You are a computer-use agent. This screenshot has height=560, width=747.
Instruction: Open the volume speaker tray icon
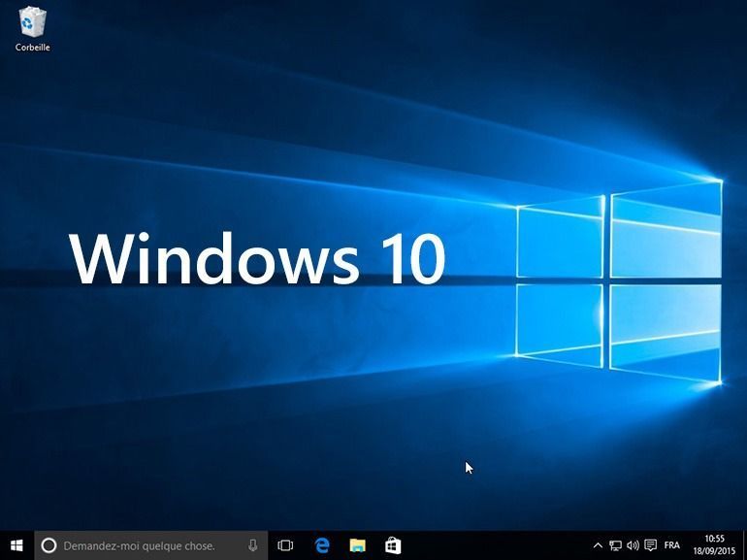pos(633,545)
